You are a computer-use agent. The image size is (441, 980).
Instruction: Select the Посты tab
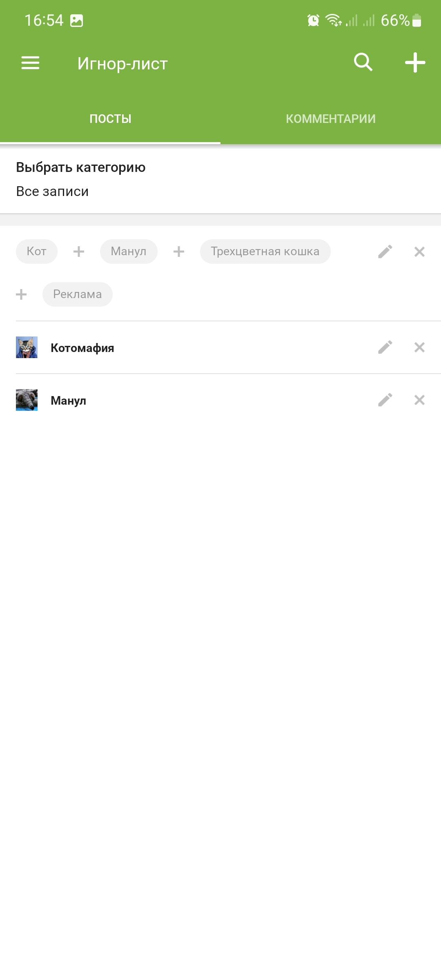[x=110, y=119]
